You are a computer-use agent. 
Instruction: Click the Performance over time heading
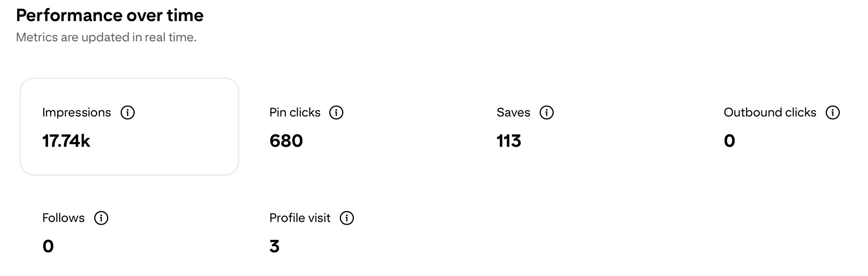[x=110, y=15]
